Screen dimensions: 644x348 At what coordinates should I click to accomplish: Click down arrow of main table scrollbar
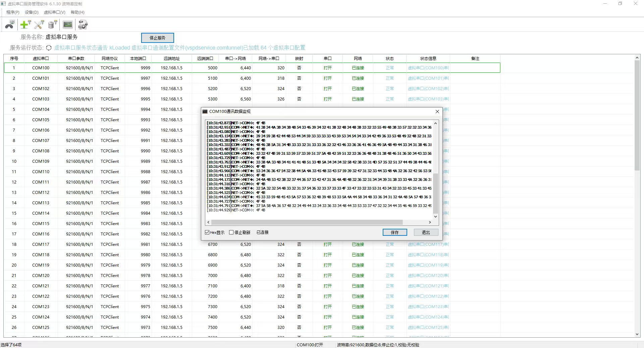tap(637, 334)
